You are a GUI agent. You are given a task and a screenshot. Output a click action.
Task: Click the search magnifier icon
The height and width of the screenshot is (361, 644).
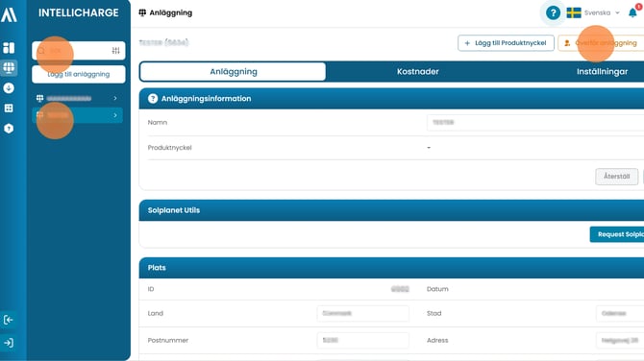coord(41,51)
